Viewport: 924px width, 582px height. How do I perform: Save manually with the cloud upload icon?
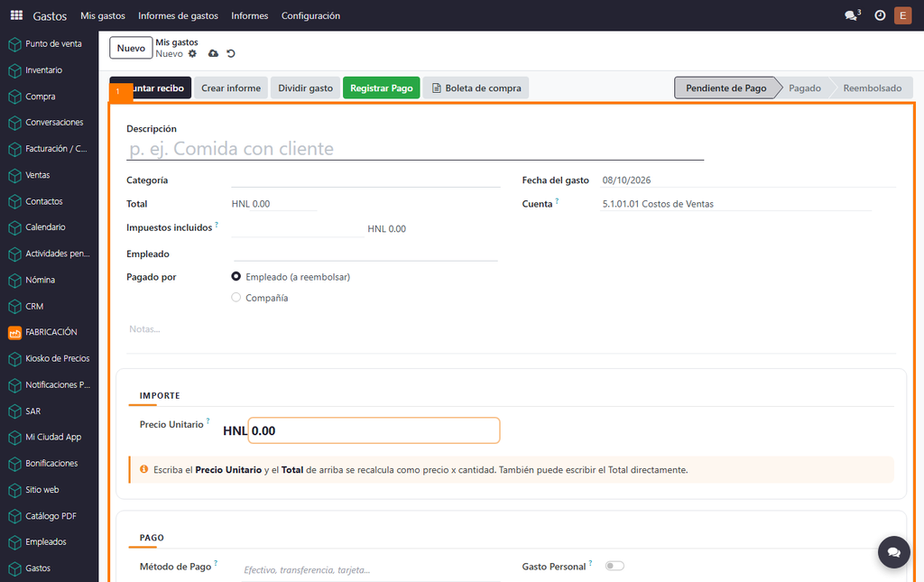point(213,53)
